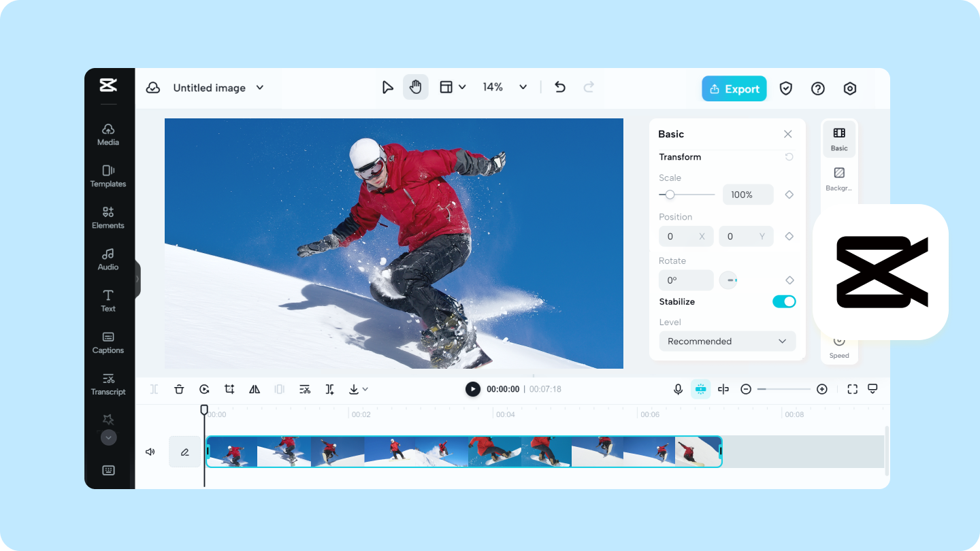Click the shield privacy icon
The width and height of the screenshot is (980, 551).
786,88
